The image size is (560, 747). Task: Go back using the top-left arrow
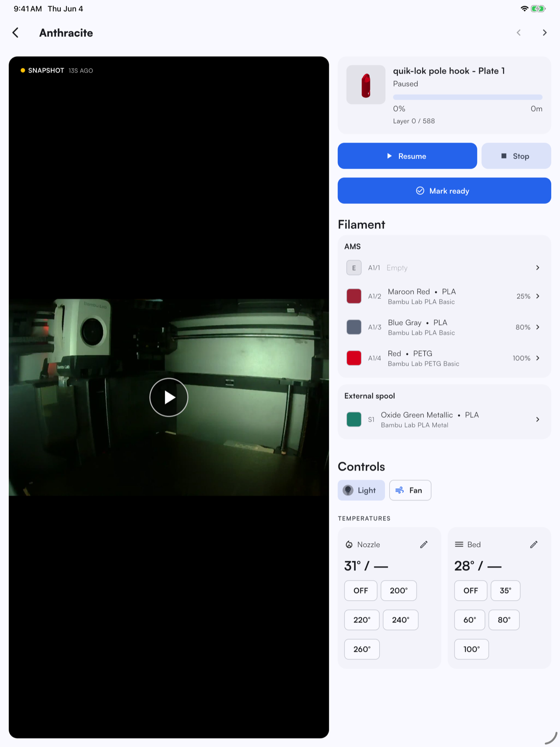16,33
